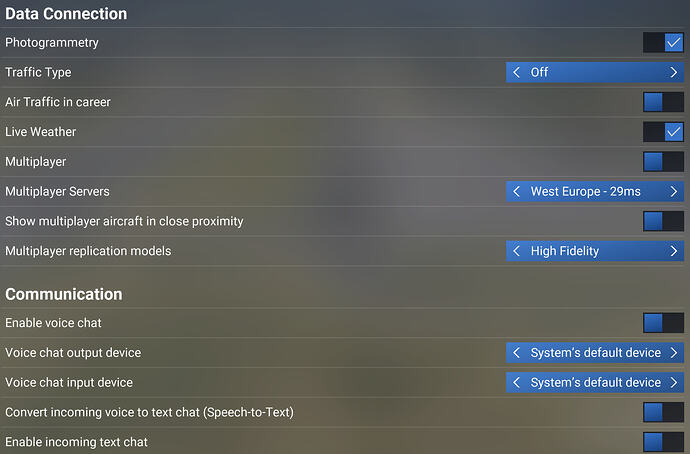Toggle Speech-to-Text conversion switch
This screenshot has width=690, height=454.
[x=663, y=412]
